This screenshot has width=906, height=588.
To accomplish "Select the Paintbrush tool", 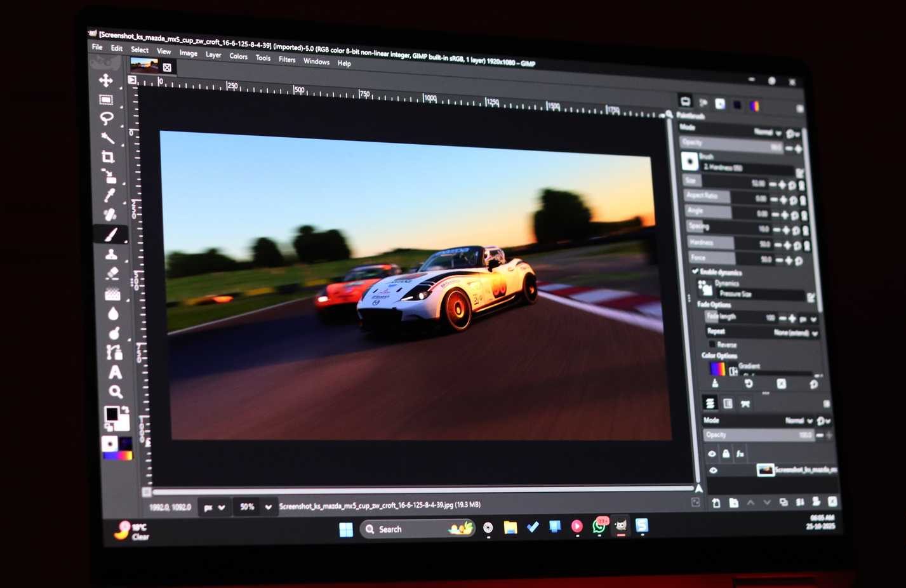I will (x=111, y=234).
